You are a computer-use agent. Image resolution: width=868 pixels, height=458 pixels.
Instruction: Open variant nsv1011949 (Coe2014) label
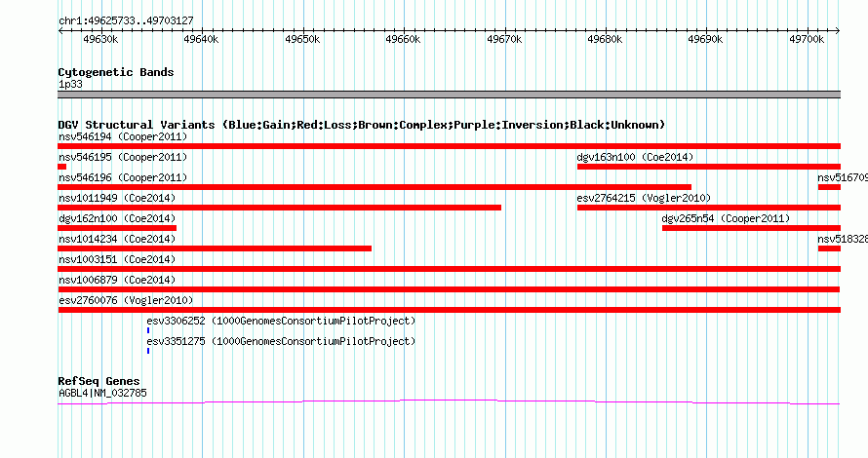[117, 198]
